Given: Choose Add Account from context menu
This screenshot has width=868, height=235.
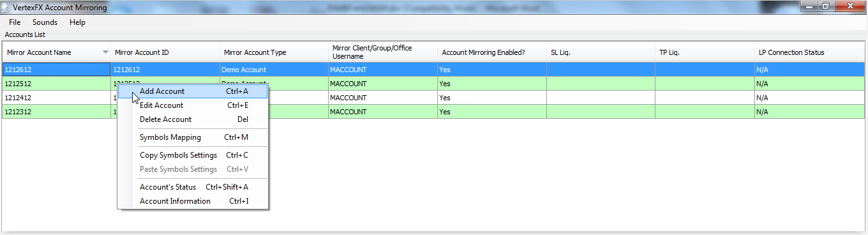Looking at the screenshot, I should tap(193, 91).
